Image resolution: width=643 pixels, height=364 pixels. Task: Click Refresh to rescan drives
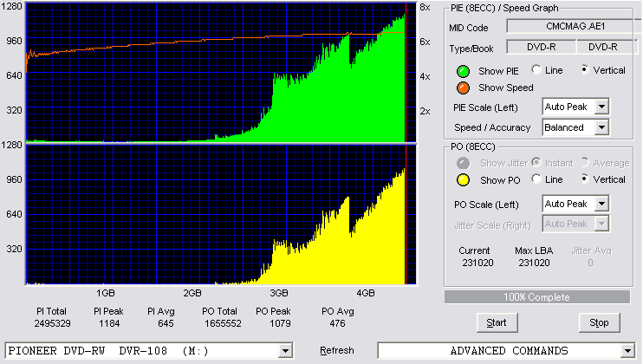tap(337, 350)
